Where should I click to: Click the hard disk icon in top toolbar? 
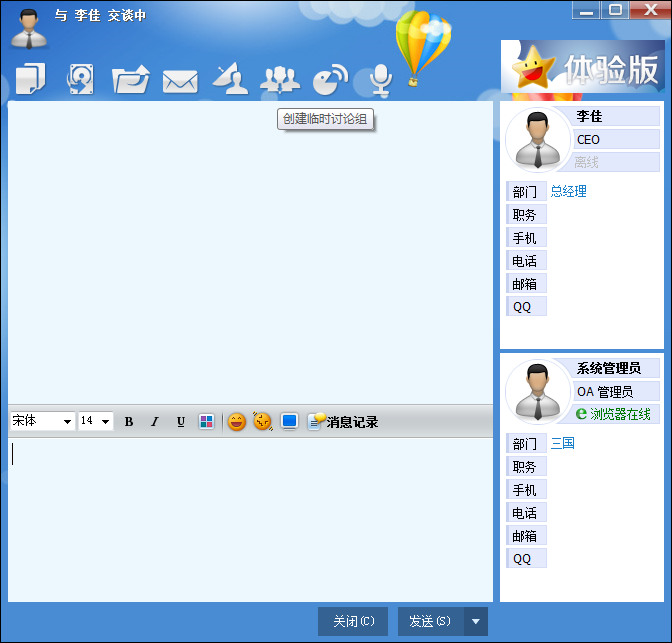point(80,78)
